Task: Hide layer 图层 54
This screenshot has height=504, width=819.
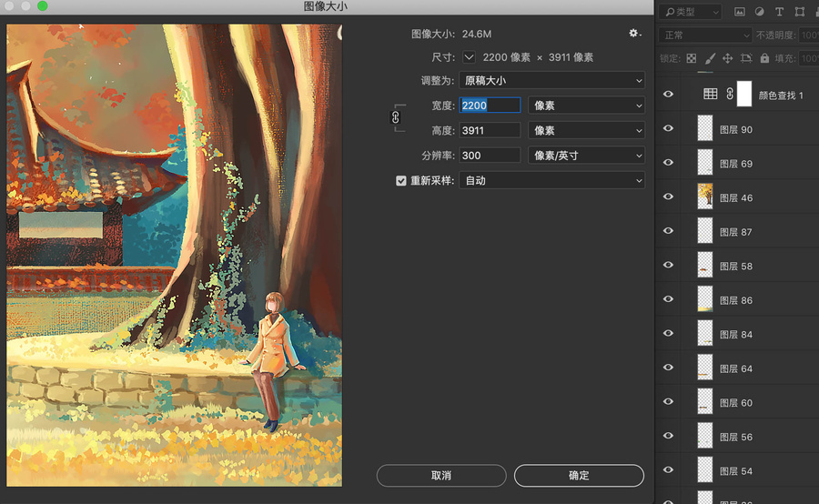Action: pos(668,469)
